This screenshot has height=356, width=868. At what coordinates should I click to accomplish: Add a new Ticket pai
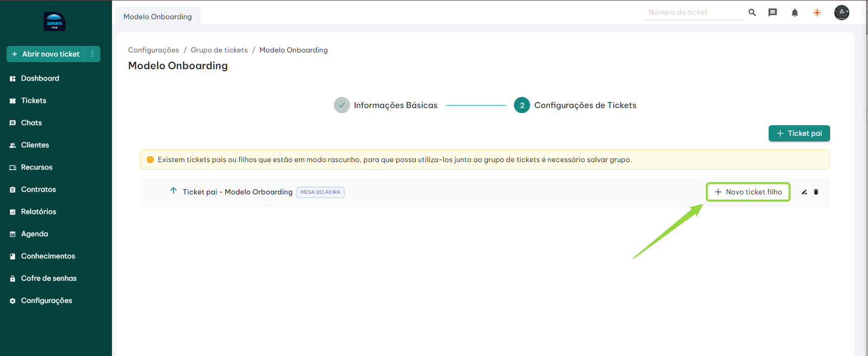pos(799,133)
